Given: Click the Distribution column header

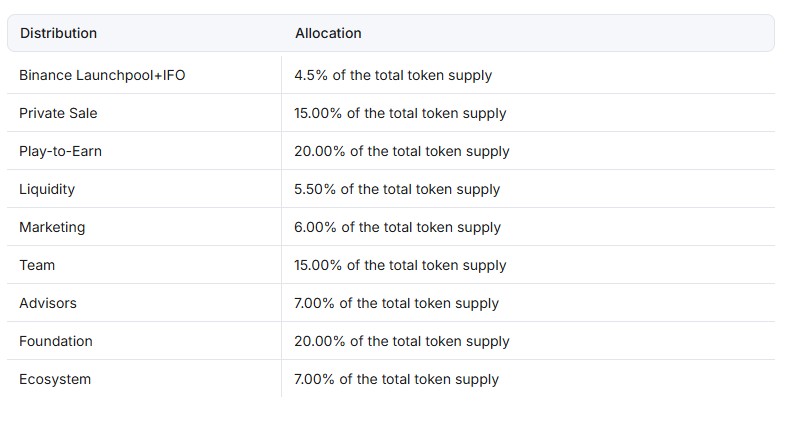Looking at the screenshot, I should click(x=59, y=33).
